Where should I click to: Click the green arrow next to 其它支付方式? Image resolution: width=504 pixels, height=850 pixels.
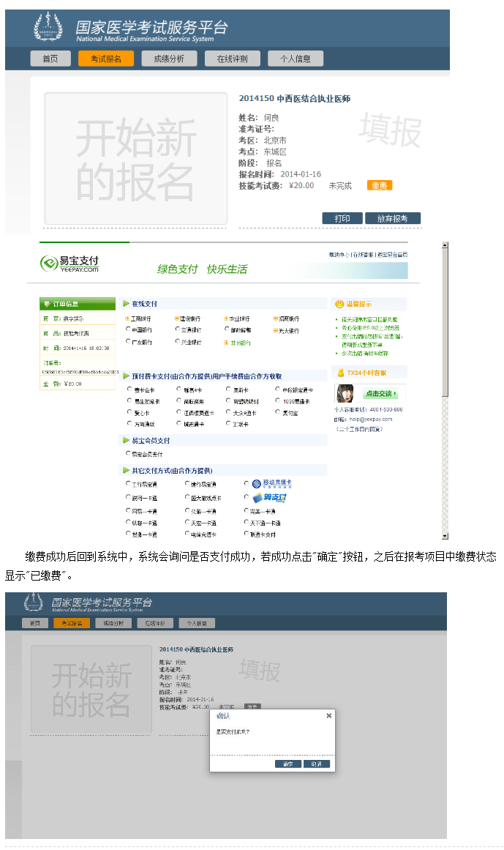[x=126, y=470]
